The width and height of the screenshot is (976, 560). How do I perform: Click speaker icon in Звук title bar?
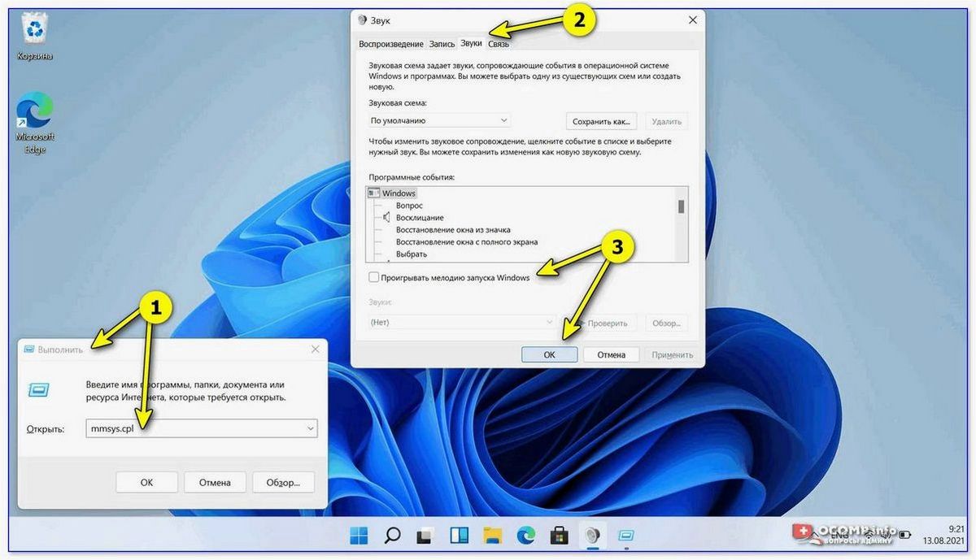click(363, 20)
